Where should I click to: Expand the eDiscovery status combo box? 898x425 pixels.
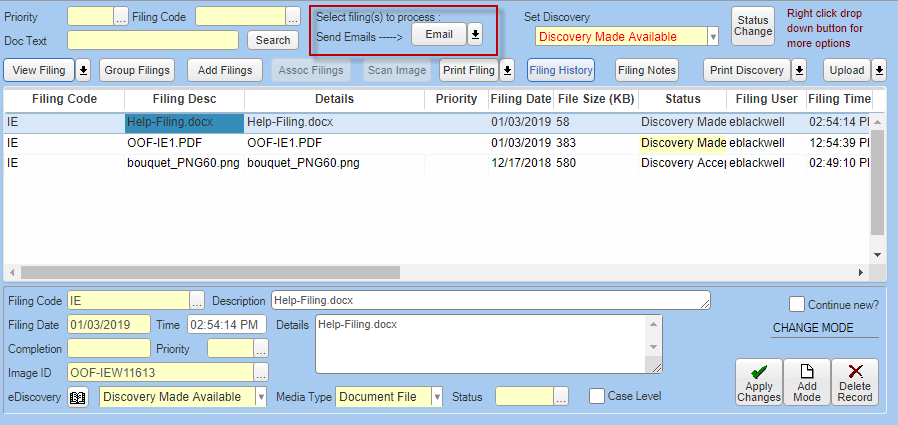261,396
